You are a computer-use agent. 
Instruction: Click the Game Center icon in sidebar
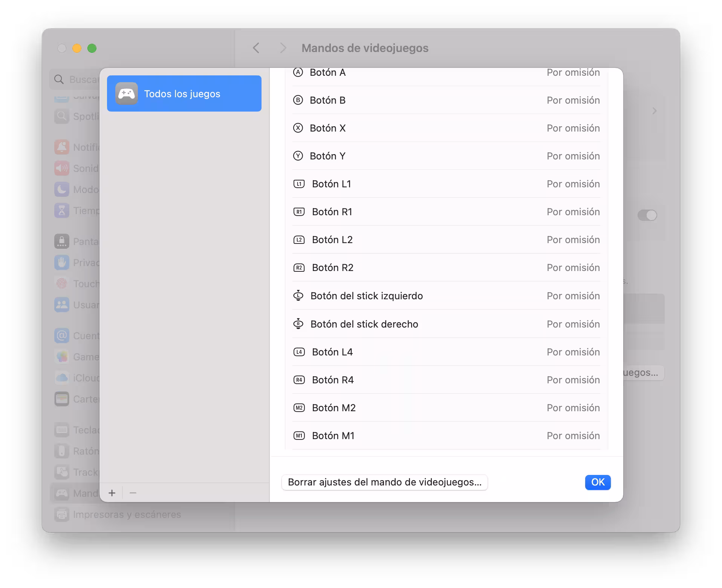[x=62, y=357]
